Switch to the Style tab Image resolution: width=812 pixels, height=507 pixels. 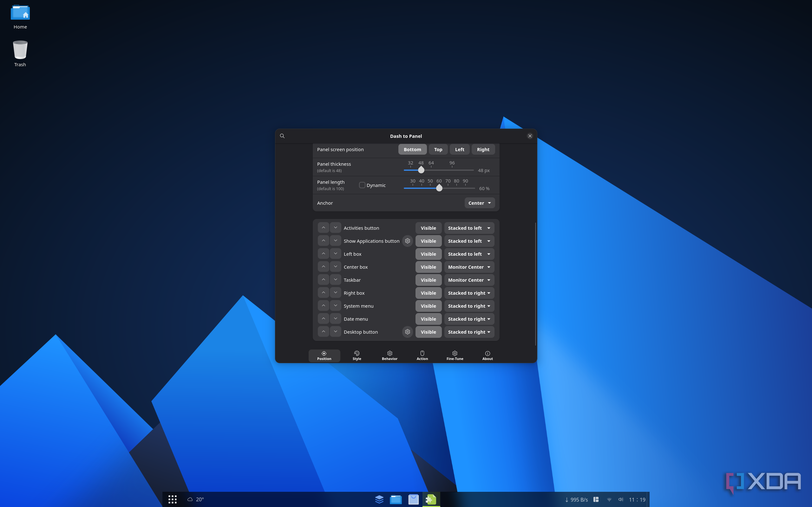tap(357, 356)
